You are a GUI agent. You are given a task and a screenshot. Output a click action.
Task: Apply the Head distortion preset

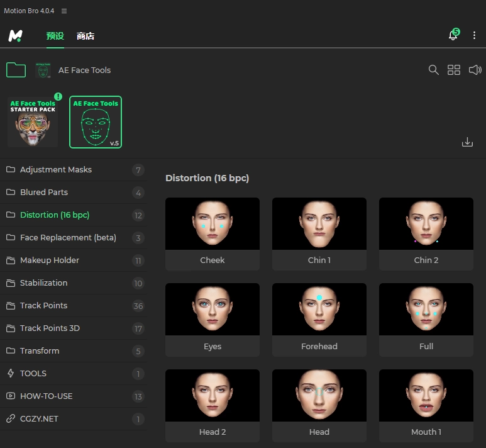click(319, 406)
